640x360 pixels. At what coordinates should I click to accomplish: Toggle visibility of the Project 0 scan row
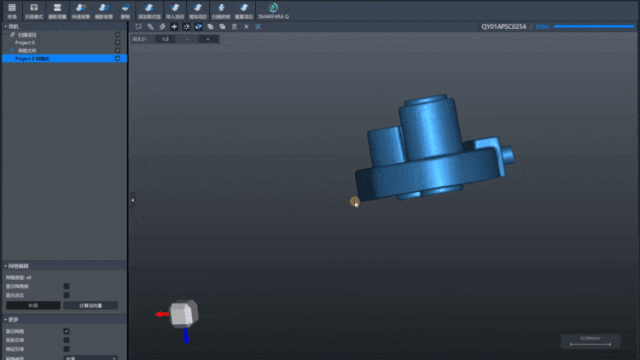(118, 42)
